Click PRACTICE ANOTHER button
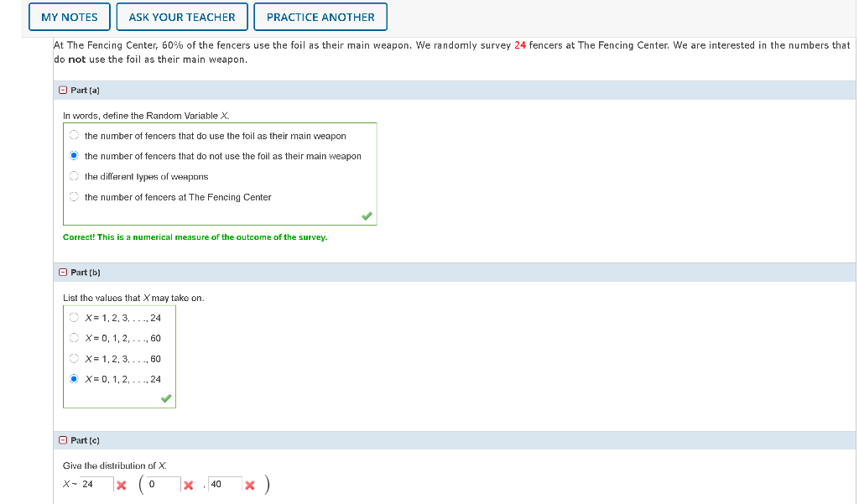 click(320, 17)
